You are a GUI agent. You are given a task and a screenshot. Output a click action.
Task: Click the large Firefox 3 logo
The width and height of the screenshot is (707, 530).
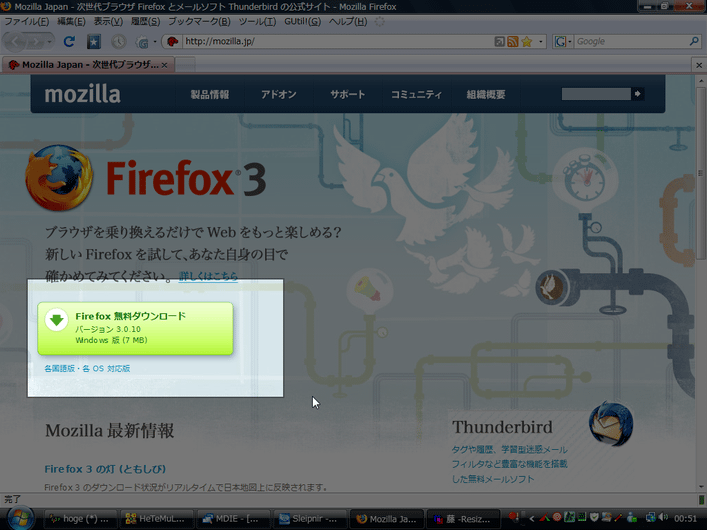(145, 179)
